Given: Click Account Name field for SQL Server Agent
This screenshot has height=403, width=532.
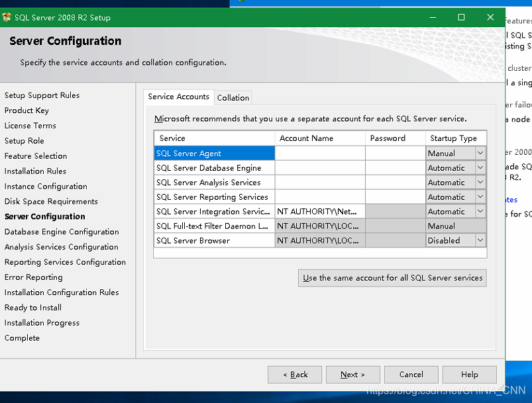Looking at the screenshot, I should [320, 154].
